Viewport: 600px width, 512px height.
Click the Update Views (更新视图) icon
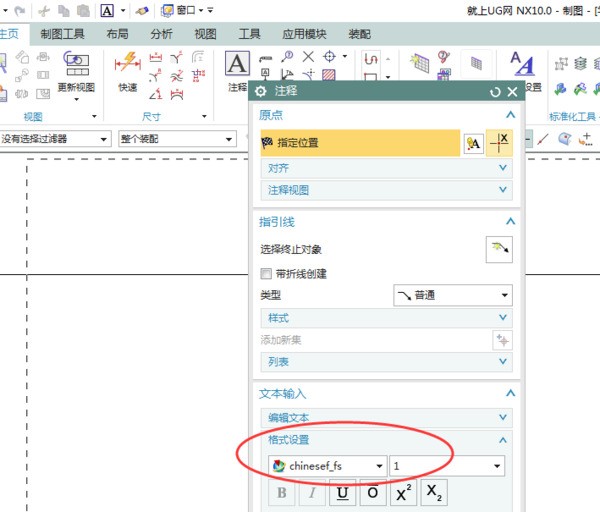(x=76, y=70)
